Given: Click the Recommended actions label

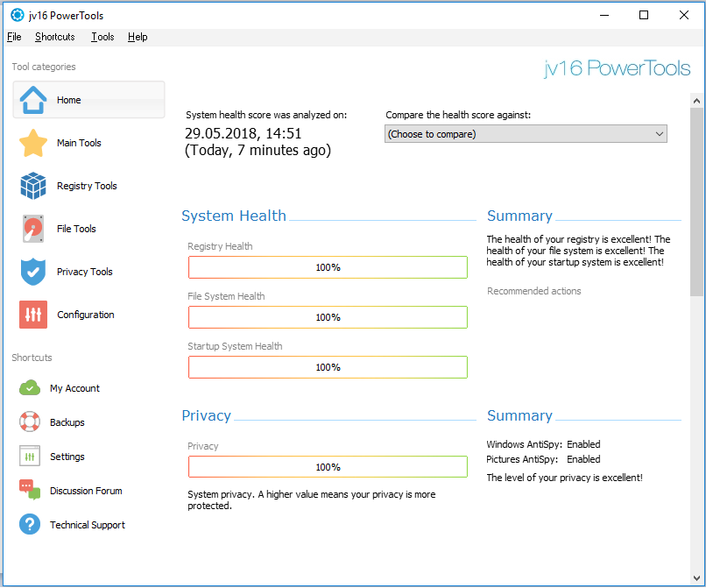Looking at the screenshot, I should [x=534, y=291].
